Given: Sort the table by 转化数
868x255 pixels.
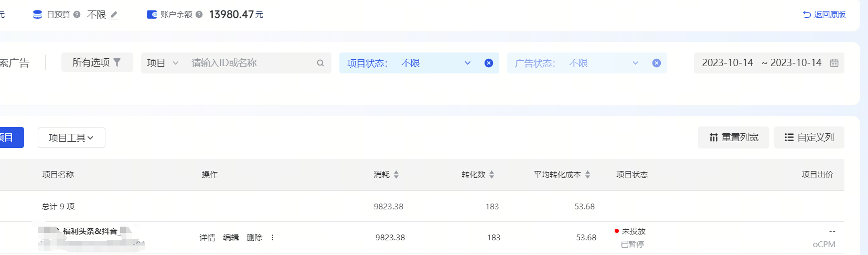Looking at the screenshot, I should [x=491, y=175].
